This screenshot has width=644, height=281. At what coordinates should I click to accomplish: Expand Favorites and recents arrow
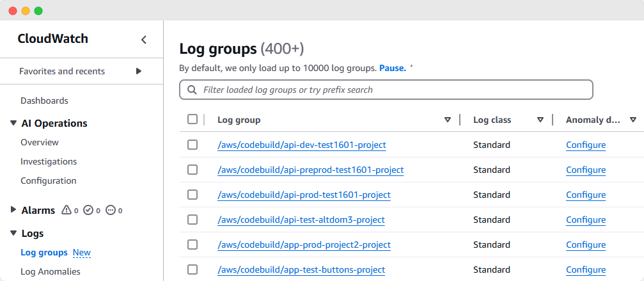[139, 71]
